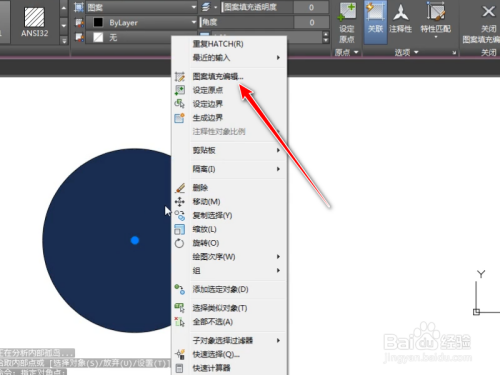Click the QuickCalc calculator icon
Image resolution: width=500 pixels, height=375 pixels.
179,368
